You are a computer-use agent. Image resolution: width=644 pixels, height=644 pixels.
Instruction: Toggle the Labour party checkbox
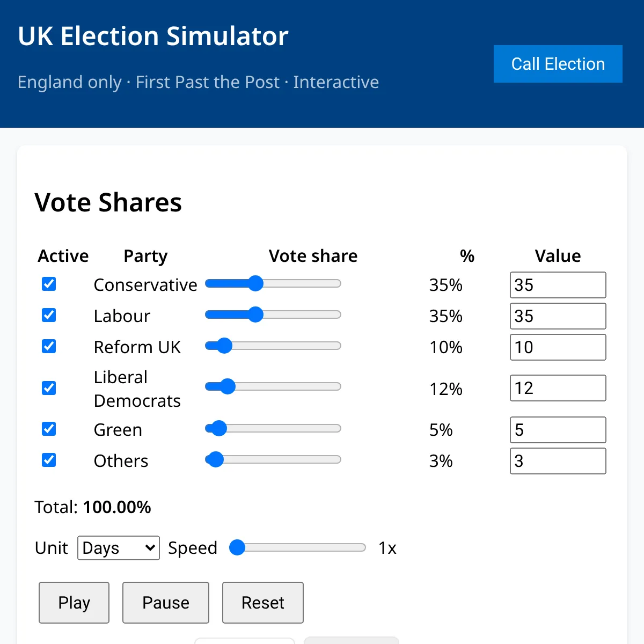(x=49, y=315)
